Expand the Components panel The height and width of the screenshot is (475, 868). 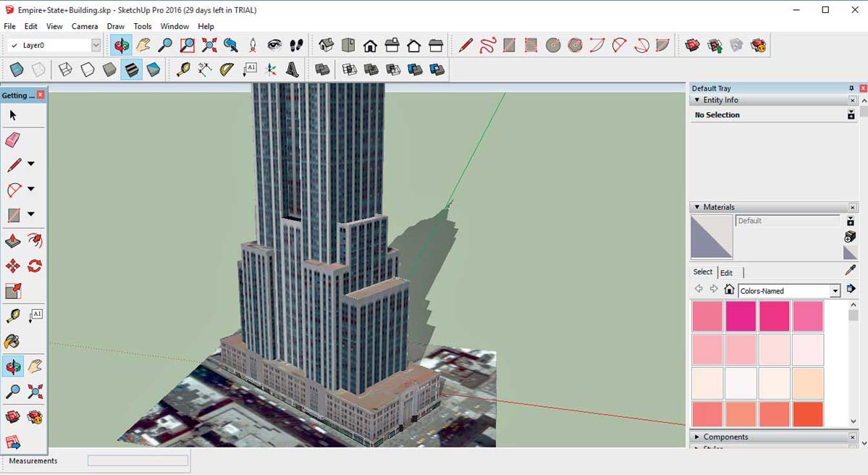(697, 437)
